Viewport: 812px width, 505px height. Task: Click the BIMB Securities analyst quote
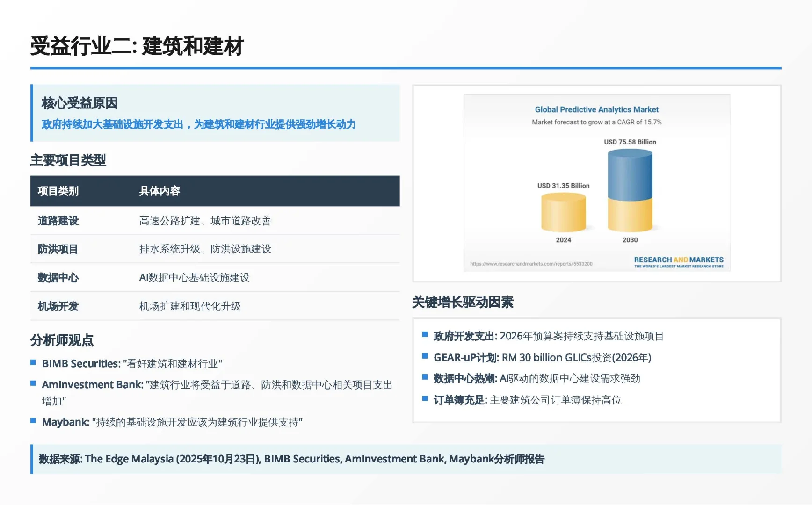click(x=132, y=364)
